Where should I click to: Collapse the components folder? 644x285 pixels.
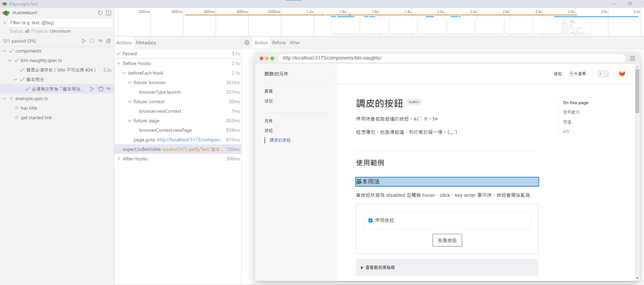[4, 51]
